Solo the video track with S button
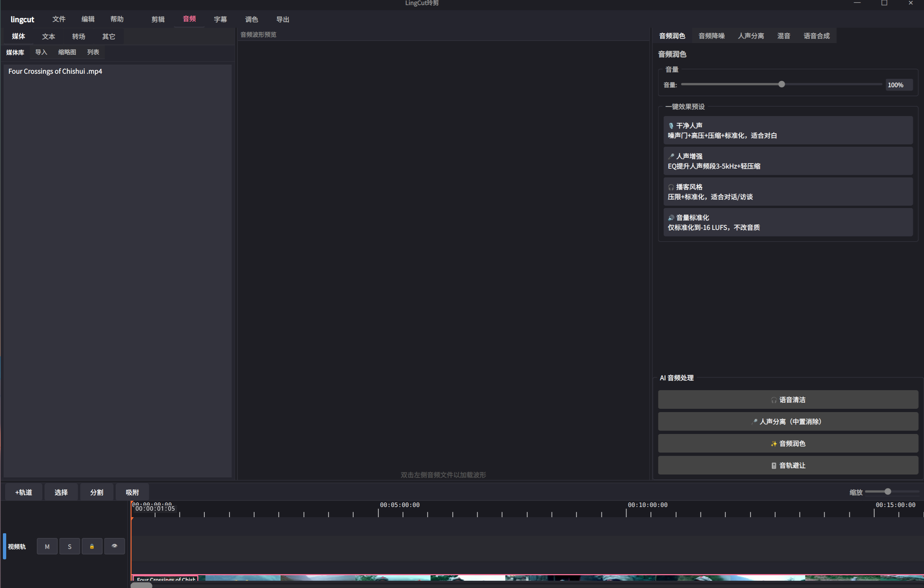The image size is (924, 588). pyautogui.click(x=69, y=546)
